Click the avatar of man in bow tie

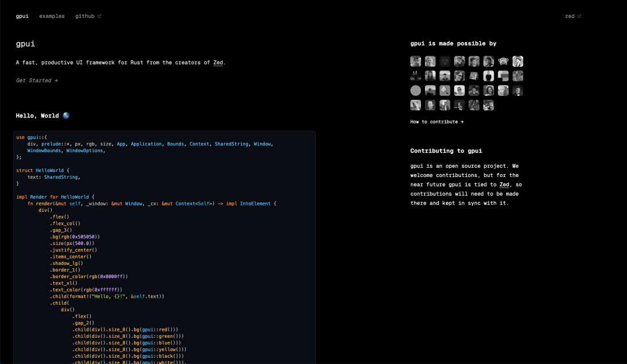[518, 91]
